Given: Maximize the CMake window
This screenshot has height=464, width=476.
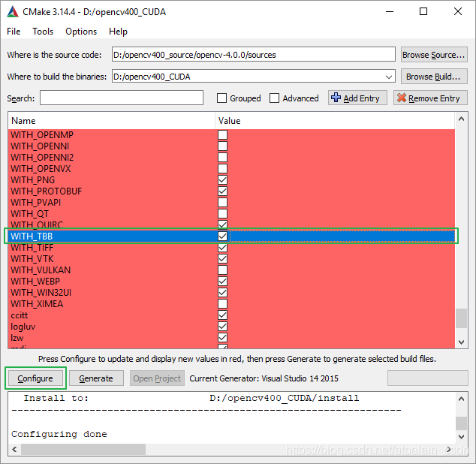Looking at the screenshot, I should click(423, 11).
